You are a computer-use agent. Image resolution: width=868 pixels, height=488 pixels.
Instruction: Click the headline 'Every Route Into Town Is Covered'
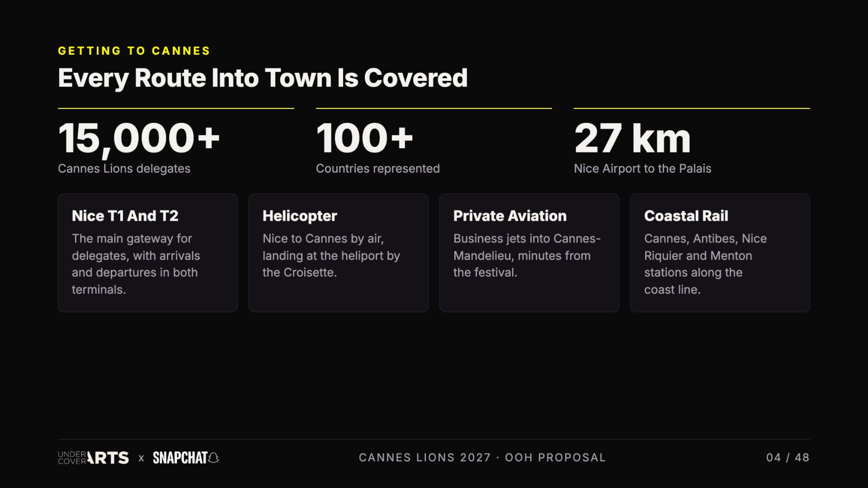coord(263,78)
